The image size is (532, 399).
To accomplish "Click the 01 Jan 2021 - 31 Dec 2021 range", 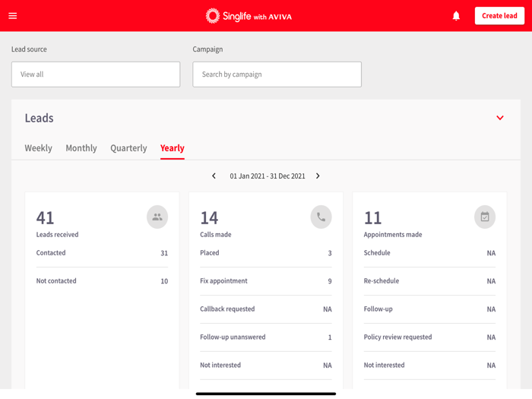I will (x=268, y=176).
